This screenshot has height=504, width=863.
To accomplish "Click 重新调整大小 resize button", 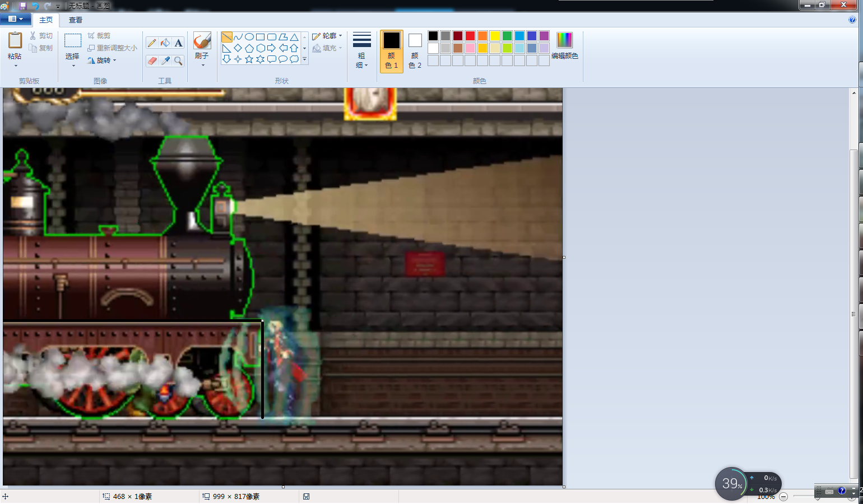I will pos(113,48).
